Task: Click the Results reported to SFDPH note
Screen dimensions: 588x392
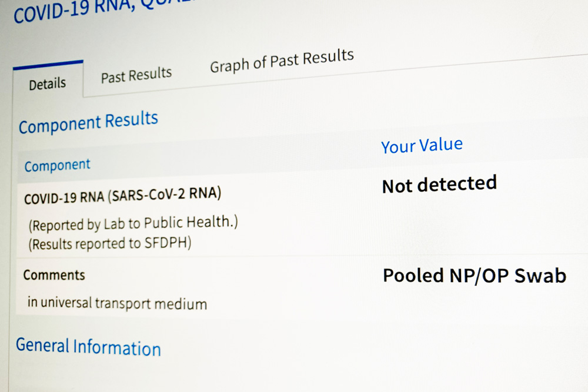Action: [x=110, y=243]
